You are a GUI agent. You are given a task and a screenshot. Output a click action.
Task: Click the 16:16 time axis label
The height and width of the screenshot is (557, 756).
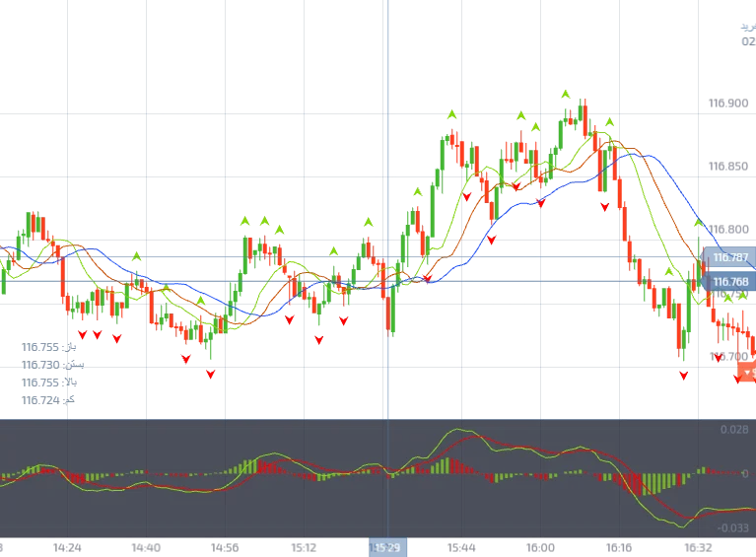point(619,547)
